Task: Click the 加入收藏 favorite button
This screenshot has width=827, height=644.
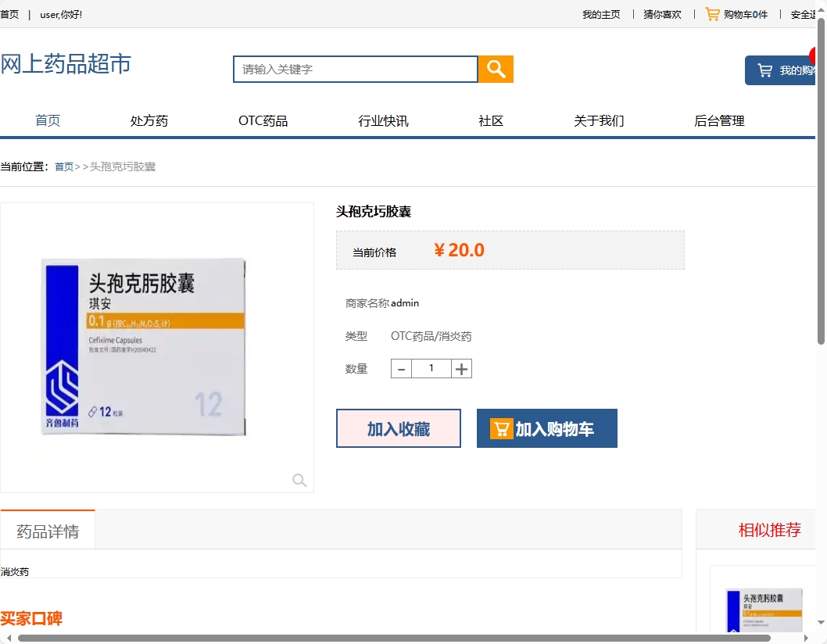Action: coord(398,428)
